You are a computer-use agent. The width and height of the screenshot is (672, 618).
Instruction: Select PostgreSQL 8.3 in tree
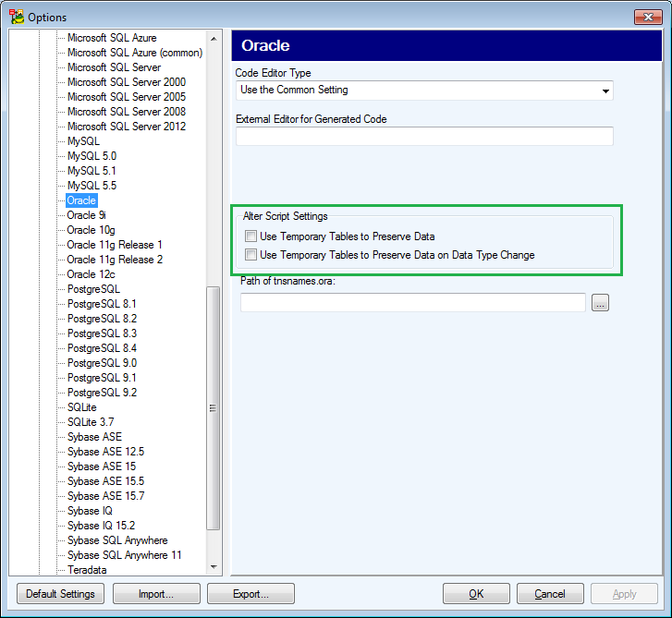(x=102, y=333)
